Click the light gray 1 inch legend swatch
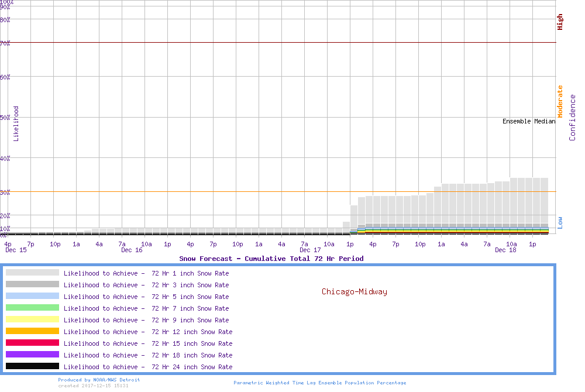This screenshot has height=392, width=585. coord(32,273)
